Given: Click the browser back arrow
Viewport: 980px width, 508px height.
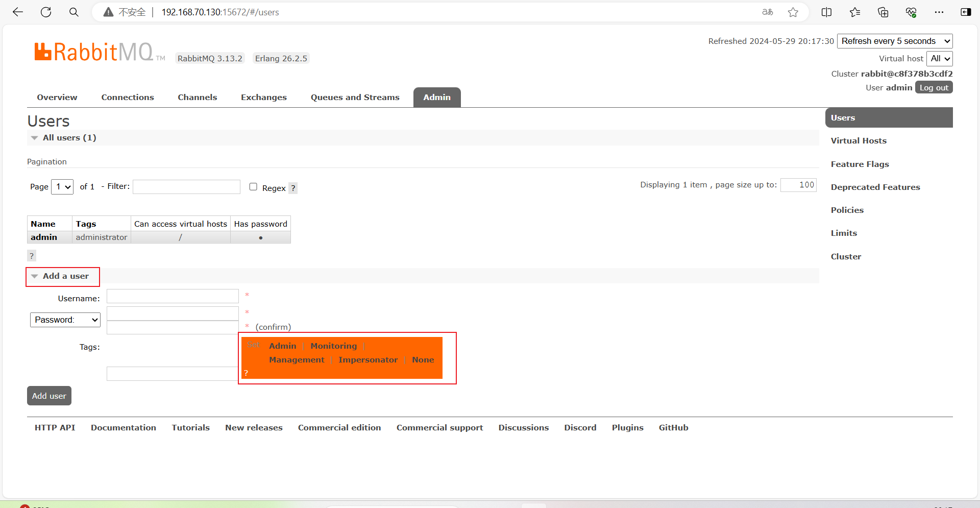Looking at the screenshot, I should 18,12.
